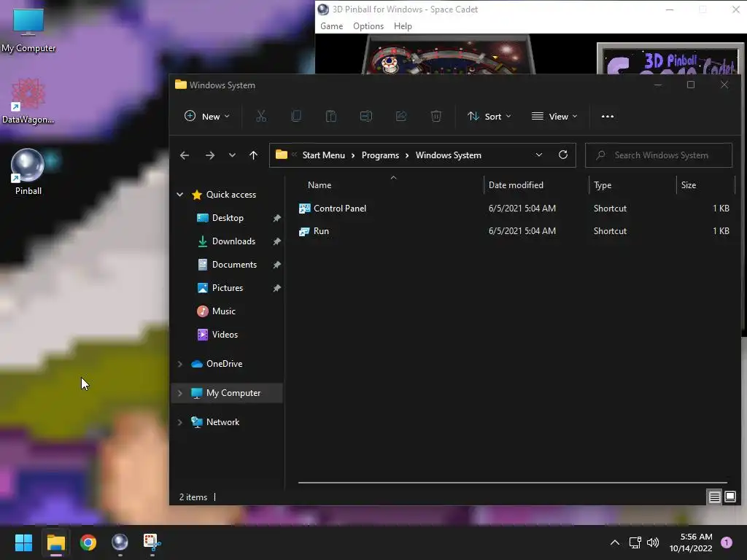Image resolution: width=747 pixels, height=560 pixels.
Task: Click the Paste clipboard icon
Action: (x=331, y=116)
